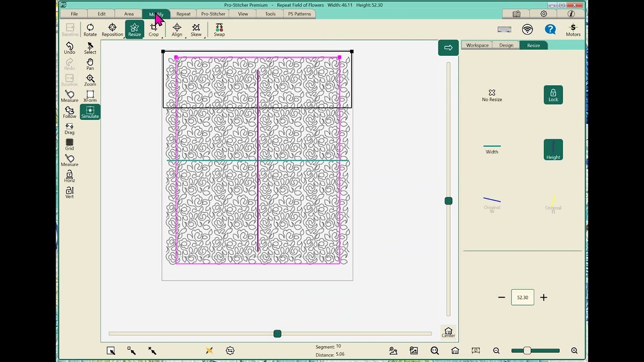Open the settings gear tab
This screenshot has height=362, width=644.
(x=543, y=14)
